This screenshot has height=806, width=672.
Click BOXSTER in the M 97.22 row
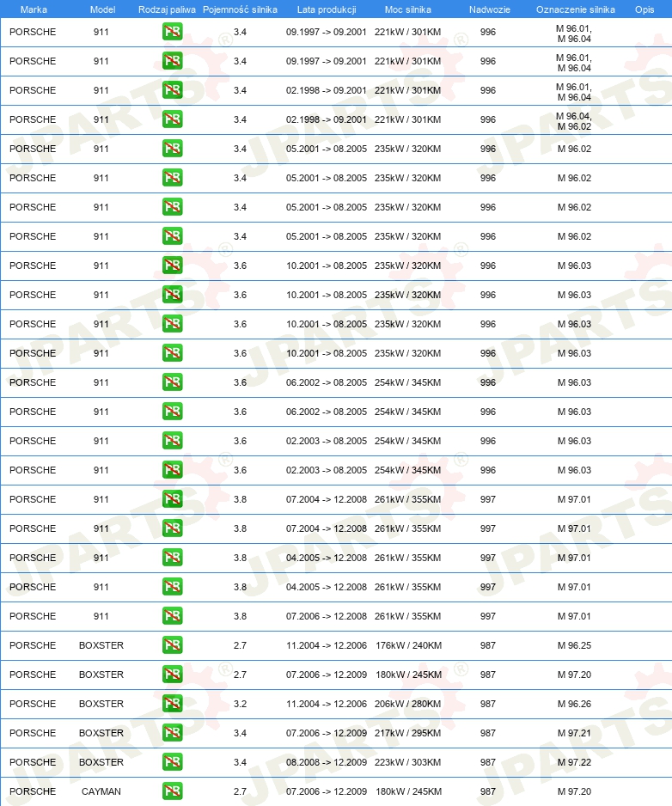click(101, 762)
